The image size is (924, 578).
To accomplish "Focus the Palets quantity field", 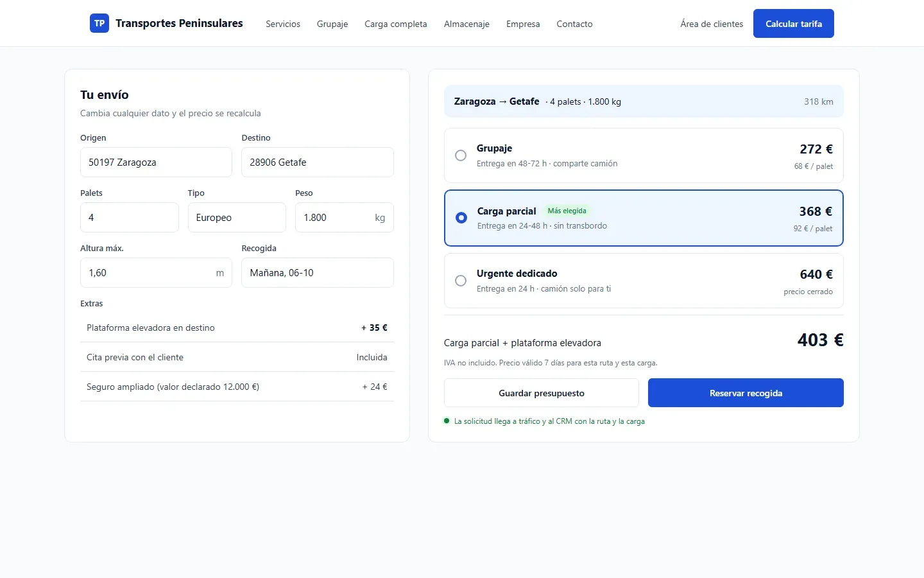I will click(130, 218).
